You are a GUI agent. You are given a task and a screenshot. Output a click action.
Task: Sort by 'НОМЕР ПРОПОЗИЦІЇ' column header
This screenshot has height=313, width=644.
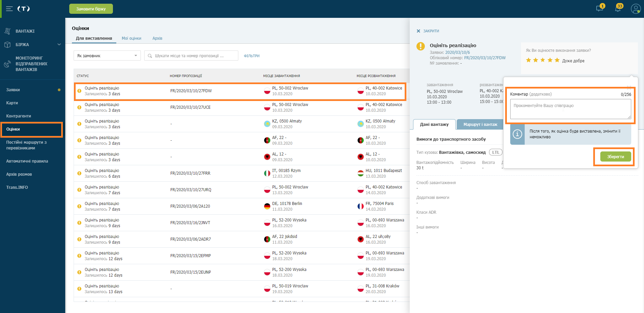(x=186, y=76)
